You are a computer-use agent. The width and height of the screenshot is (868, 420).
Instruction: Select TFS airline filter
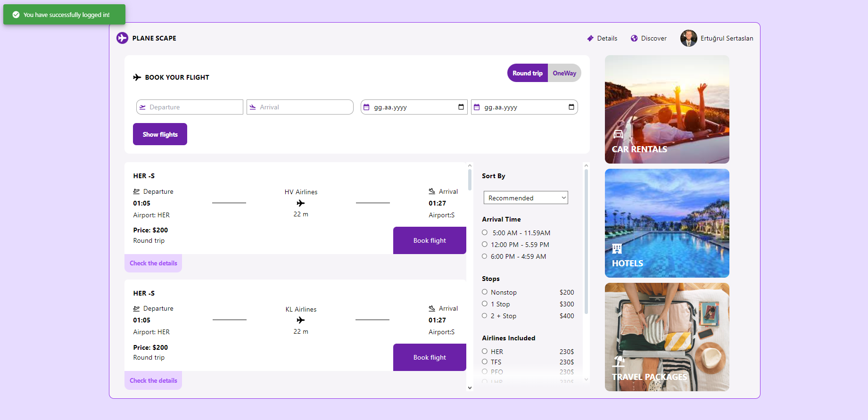coord(485,362)
